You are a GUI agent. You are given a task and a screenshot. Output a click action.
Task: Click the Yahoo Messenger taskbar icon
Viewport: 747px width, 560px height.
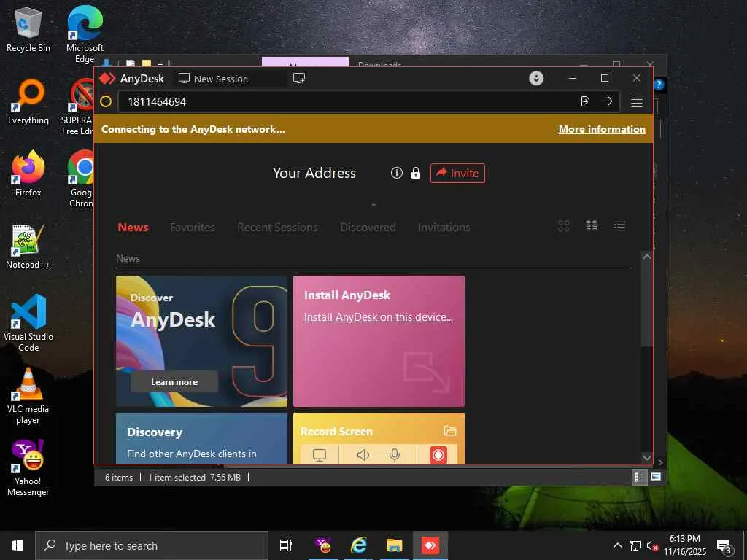click(323, 545)
